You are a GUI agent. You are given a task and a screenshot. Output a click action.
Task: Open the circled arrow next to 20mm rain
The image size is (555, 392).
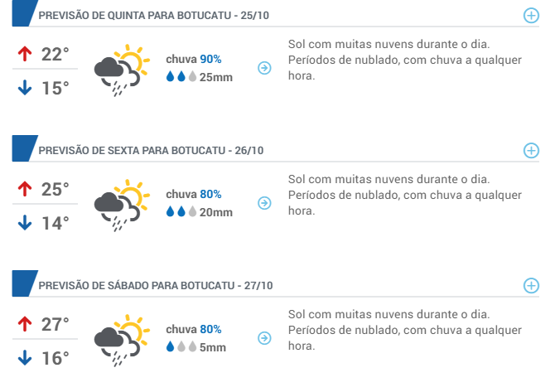point(264,203)
